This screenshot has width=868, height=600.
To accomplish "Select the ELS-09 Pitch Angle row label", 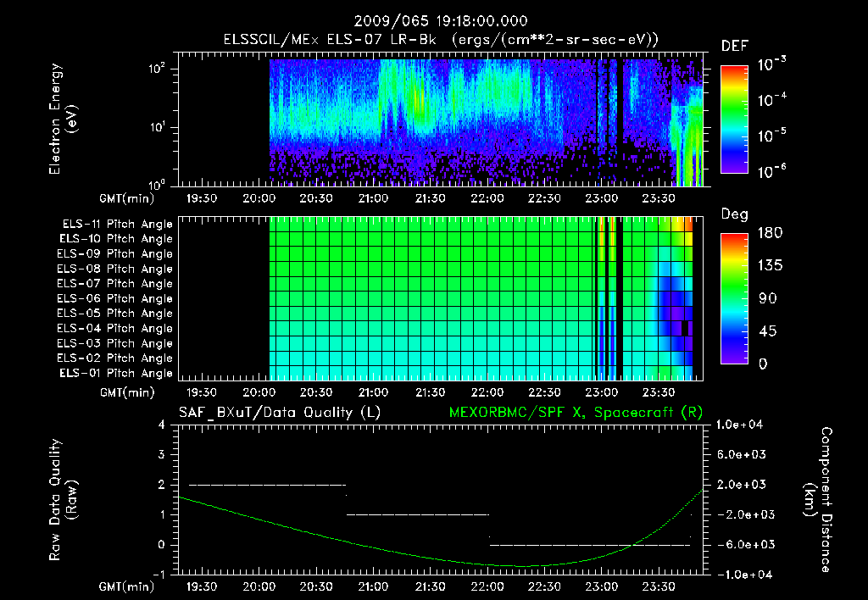I will point(115,254).
